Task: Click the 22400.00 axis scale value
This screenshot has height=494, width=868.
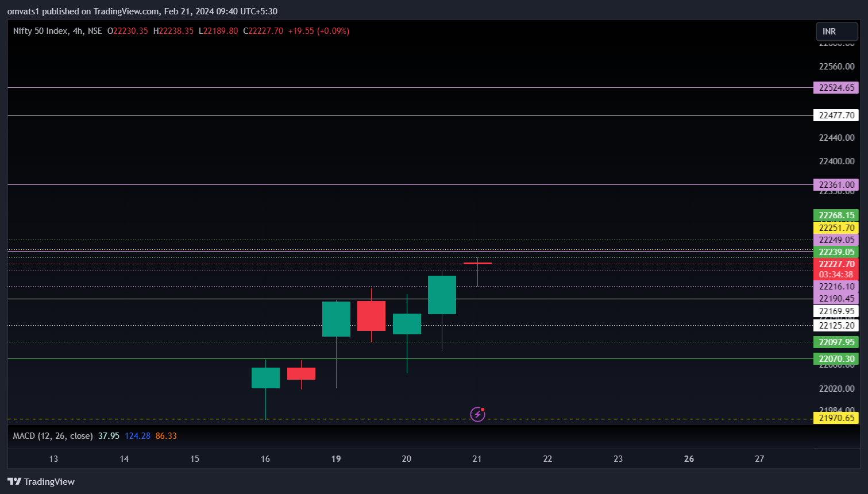Action: pyautogui.click(x=836, y=161)
